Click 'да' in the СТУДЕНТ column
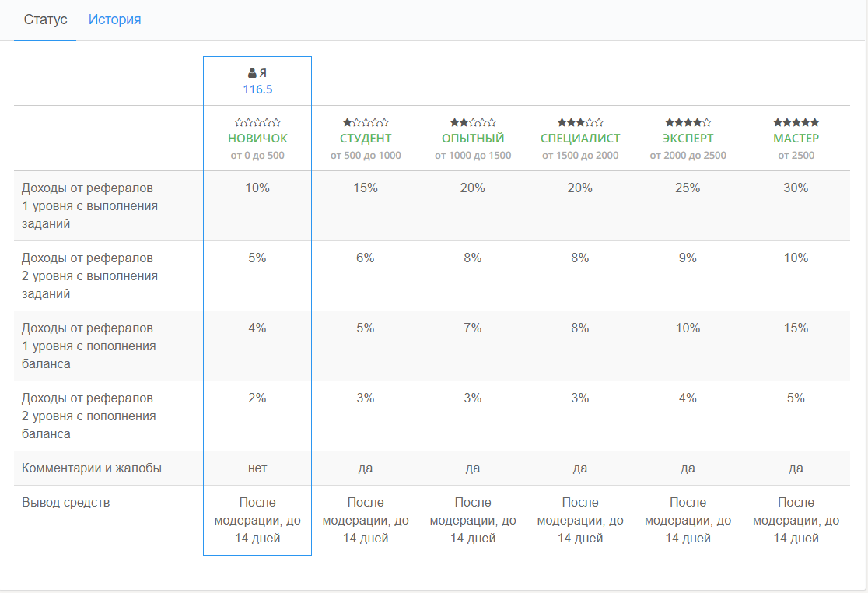The width and height of the screenshot is (868, 593). pyautogui.click(x=366, y=468)
